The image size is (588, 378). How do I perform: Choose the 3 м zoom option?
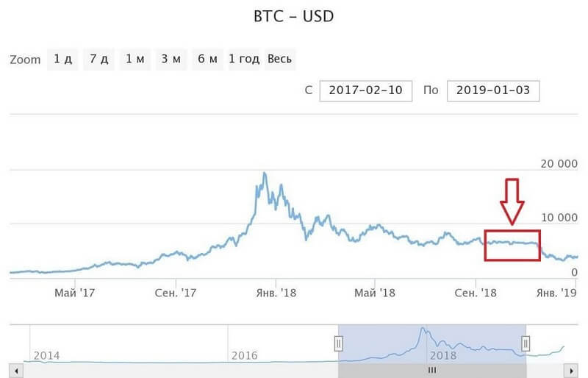[x=171, y=60]
